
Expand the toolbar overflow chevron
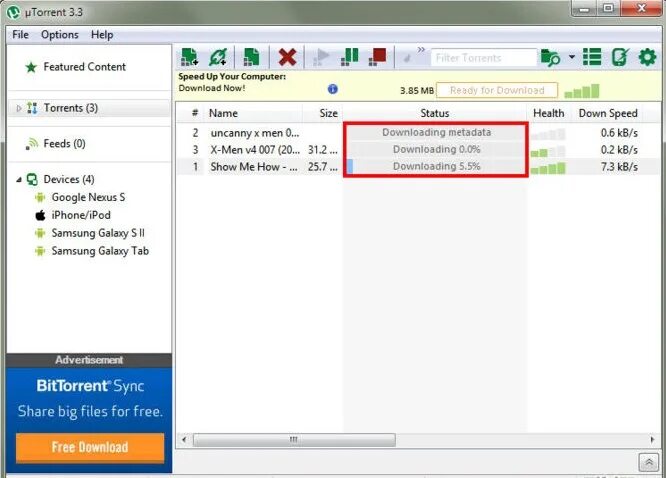[421, 50]
